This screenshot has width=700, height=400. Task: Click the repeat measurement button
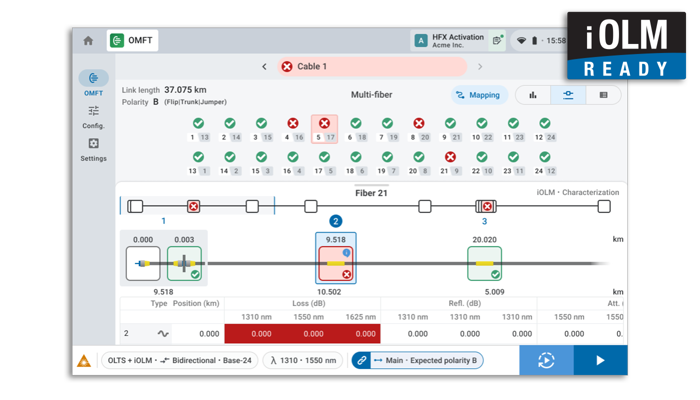546,360
